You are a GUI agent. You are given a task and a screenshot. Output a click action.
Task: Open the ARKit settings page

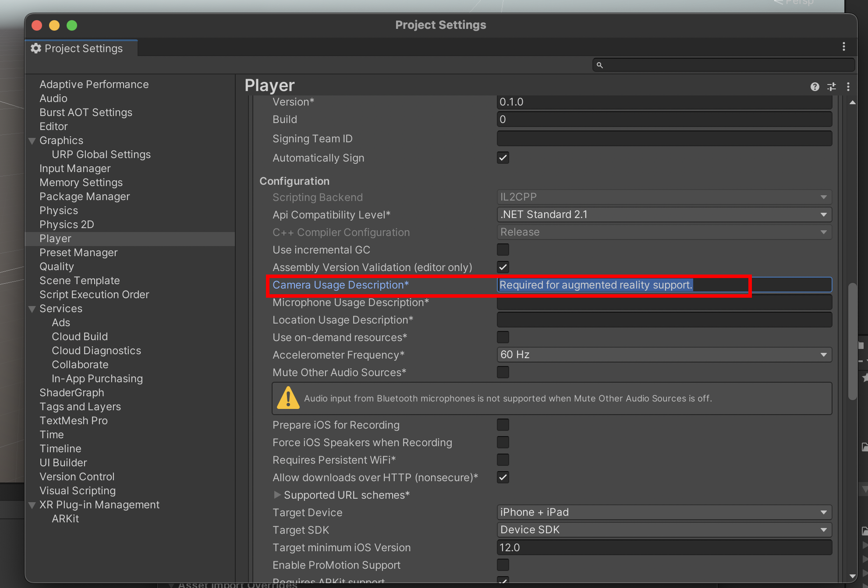point(65,519)
